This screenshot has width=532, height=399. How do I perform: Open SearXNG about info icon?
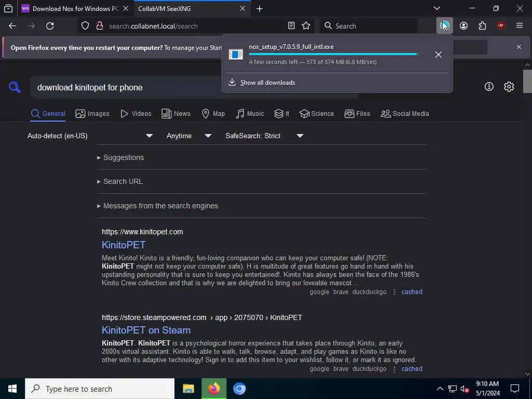[x=489, y=87]
